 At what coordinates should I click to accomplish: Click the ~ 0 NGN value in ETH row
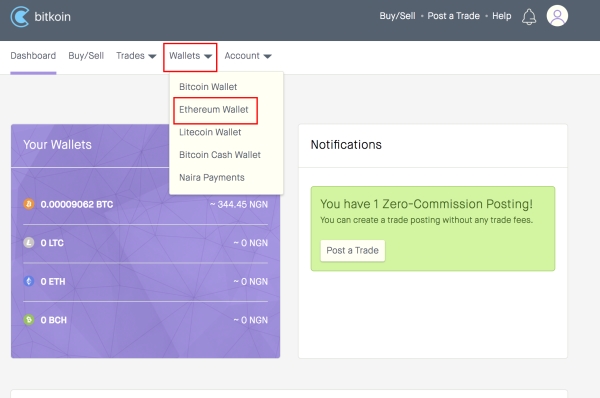(x=251, y=282)
